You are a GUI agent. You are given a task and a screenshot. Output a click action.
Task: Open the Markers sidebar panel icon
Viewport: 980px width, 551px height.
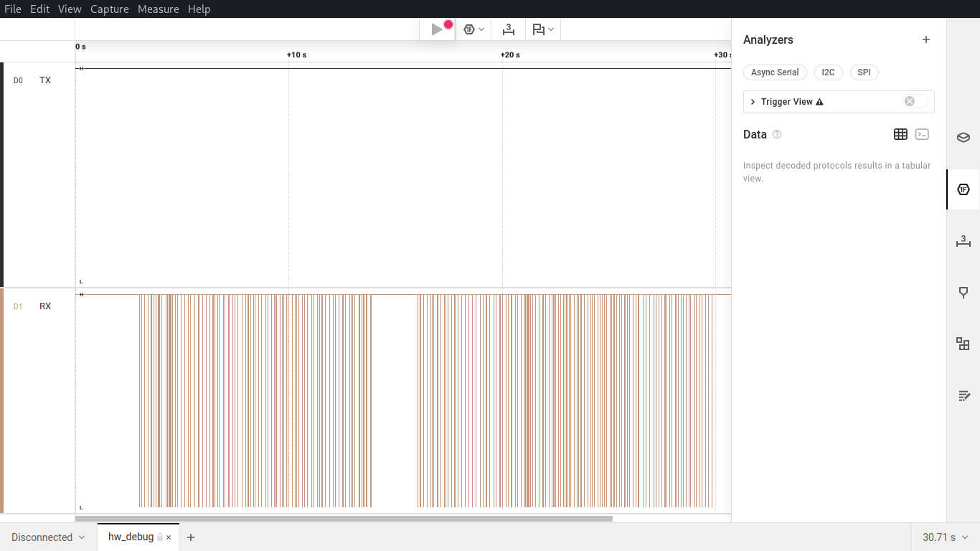point(963,293)
